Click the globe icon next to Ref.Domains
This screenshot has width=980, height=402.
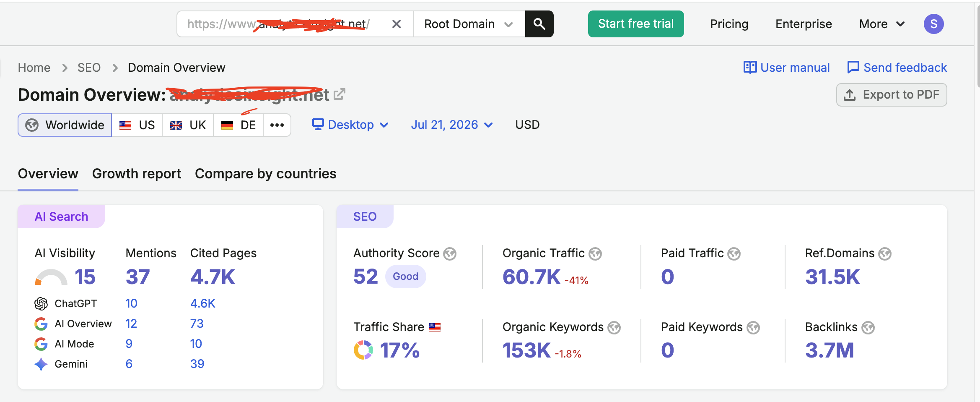pyautogui.click(x=885, y=254)
